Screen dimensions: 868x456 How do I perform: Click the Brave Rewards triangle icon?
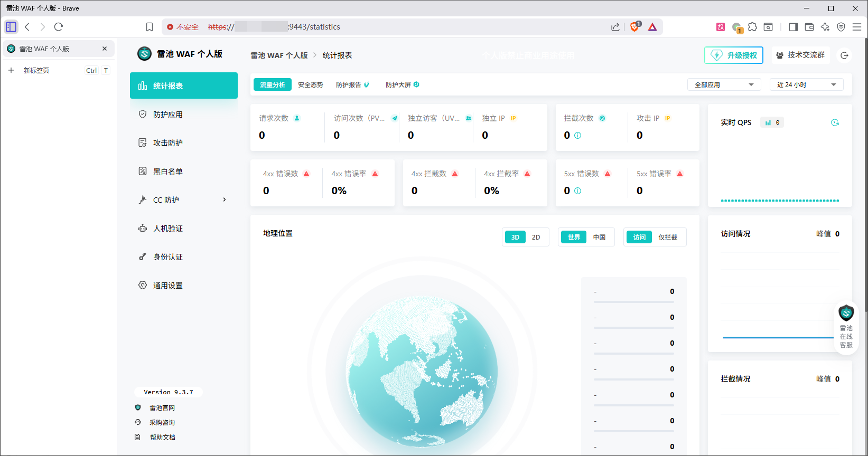coord(652,27)
